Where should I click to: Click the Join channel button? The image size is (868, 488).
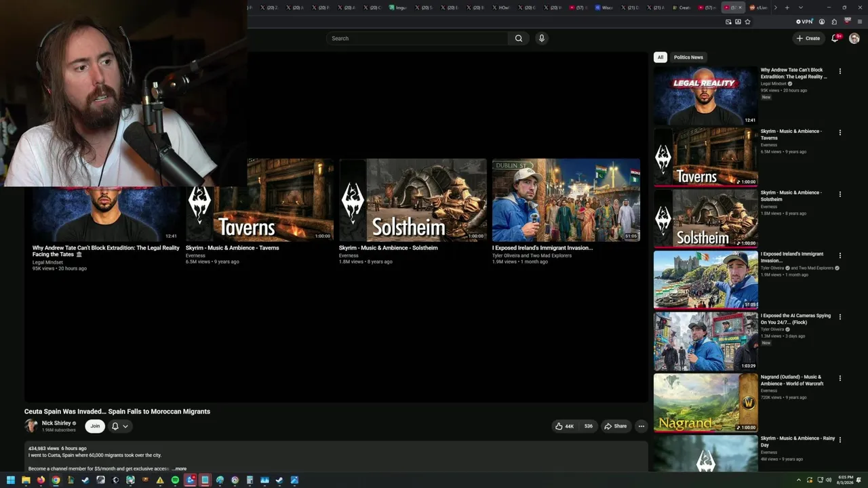(x=95, y=426)
